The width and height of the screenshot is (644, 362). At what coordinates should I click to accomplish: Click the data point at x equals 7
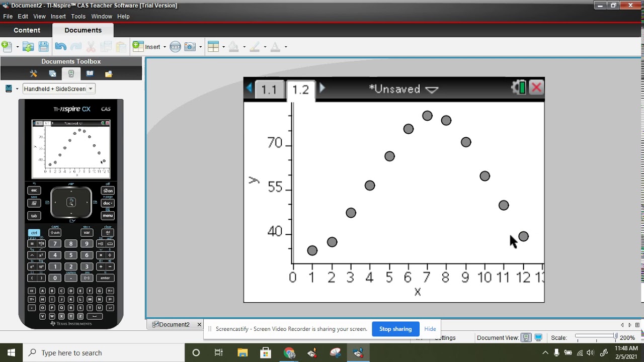(x=427, y=116)
